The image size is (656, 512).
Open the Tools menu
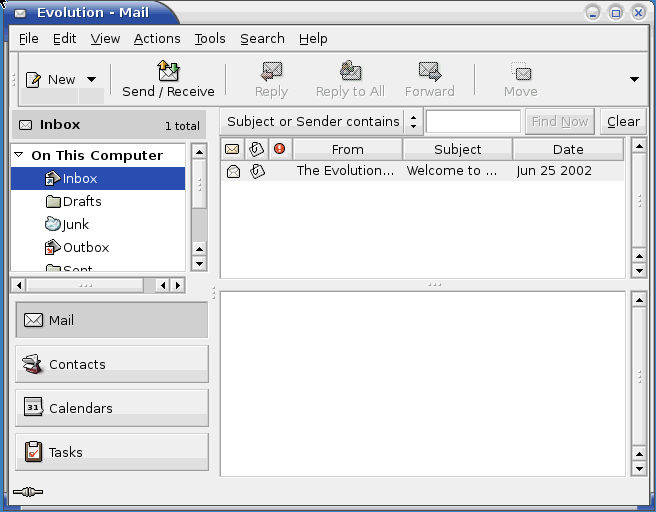click(210, 38)
